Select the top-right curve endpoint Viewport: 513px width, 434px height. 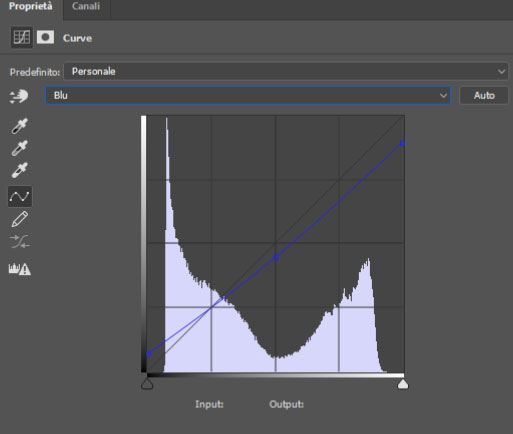click(402, 144)
